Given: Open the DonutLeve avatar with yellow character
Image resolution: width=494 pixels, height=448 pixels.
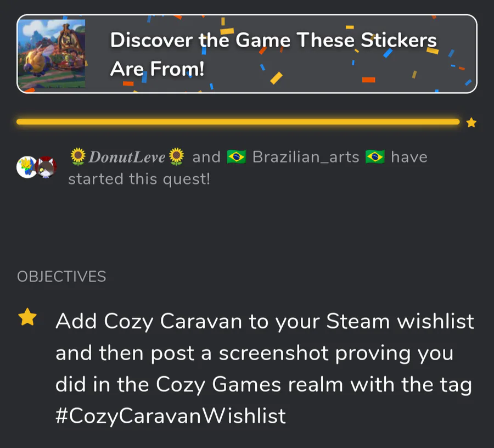Looking at the screenshot, I should [x=26, y=167].
